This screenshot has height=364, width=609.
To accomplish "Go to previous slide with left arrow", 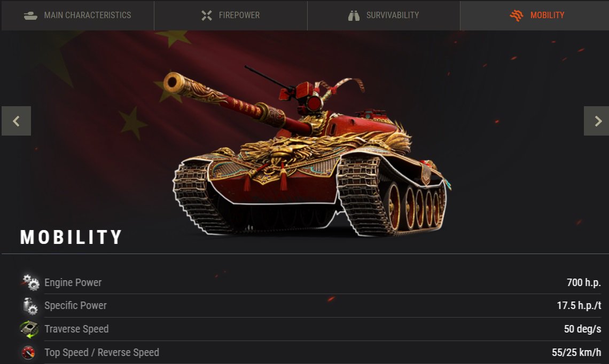I will click(x=17, y=121).
